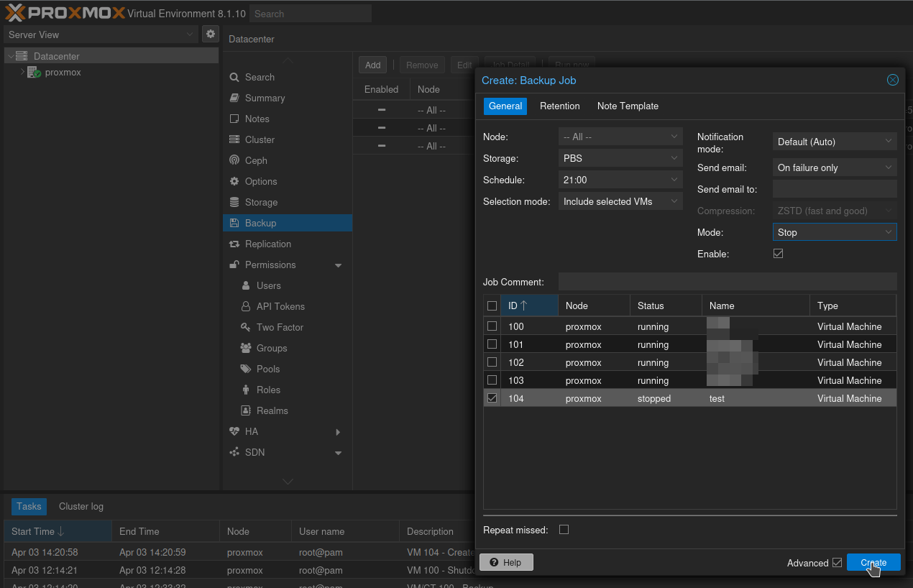
Task: Toggle the Enable checkbox
Action: 778,254
